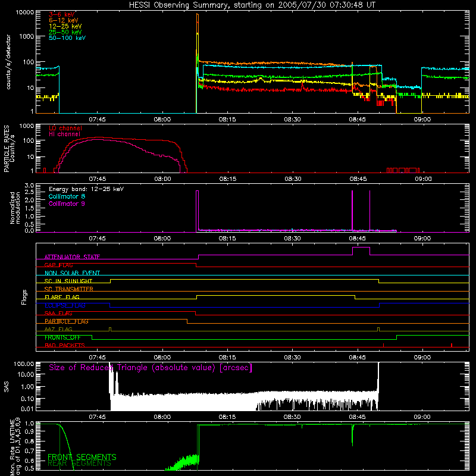Click the ECLIPSE_FLAG label
The image size is (476, 476).
coord(65,305)
